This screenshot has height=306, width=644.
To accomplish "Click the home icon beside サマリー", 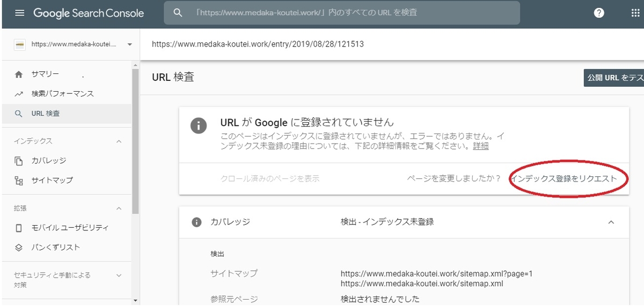I will coord(19,74).
